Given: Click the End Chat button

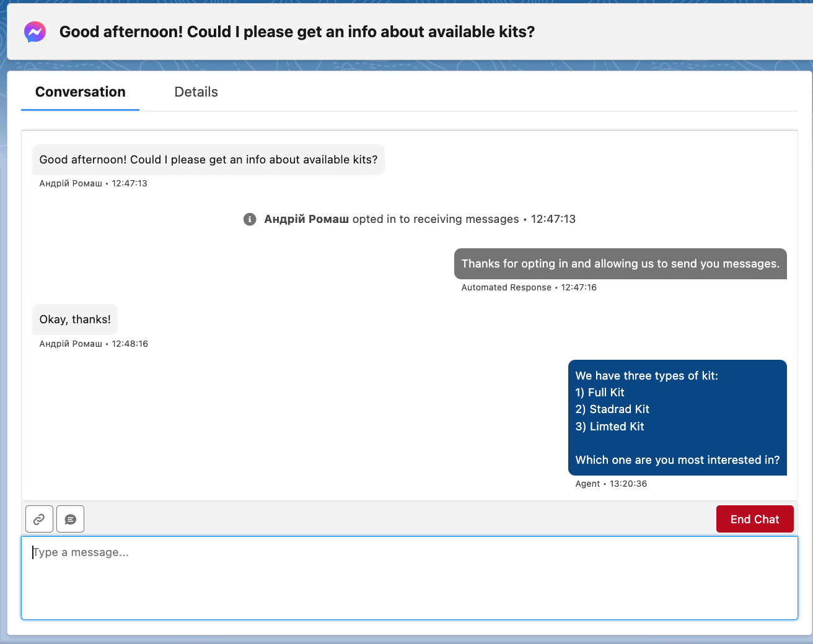Looking at the screenshot, I should tap(755, 519).
